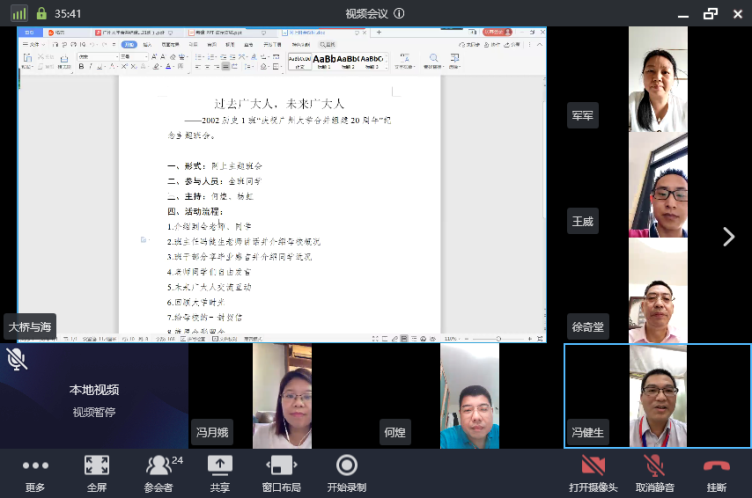
Task: Select 军军's video thumbnail
Action: (658, 79)
